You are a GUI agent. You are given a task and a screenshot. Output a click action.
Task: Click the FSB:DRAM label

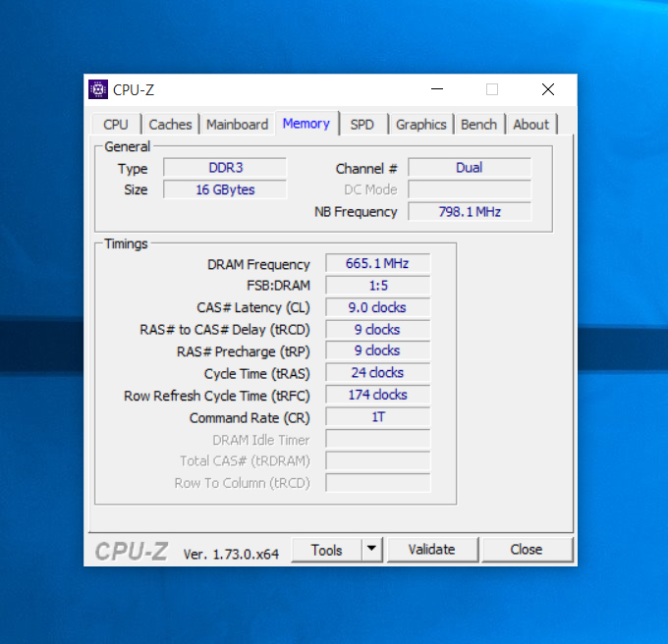coord(279,286)
